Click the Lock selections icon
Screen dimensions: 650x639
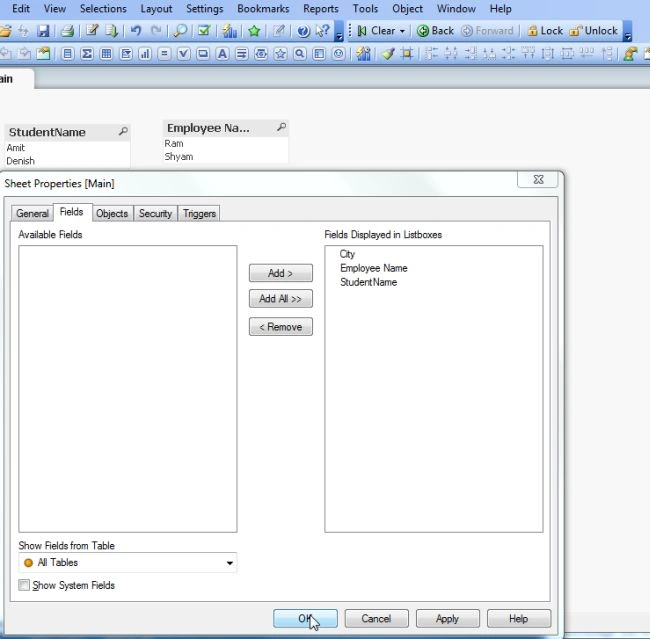pos(545,31)
